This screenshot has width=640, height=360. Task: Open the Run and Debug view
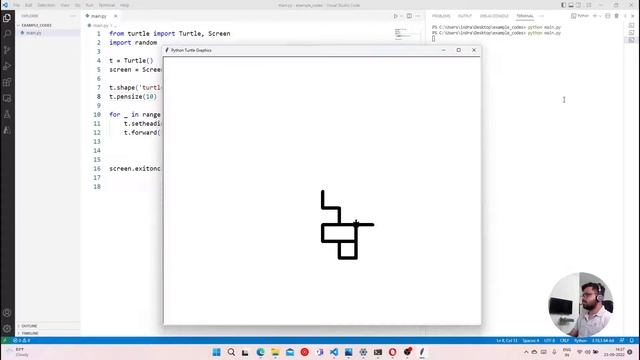pos(7,66)
